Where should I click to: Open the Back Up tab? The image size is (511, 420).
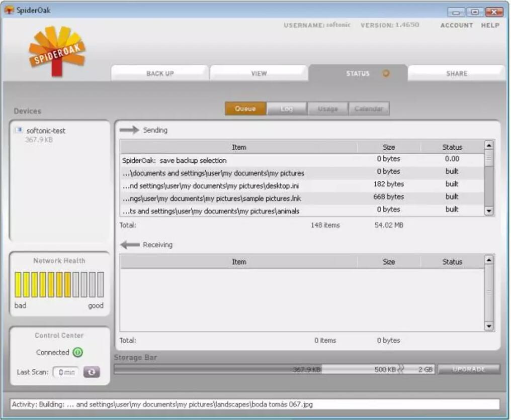[160, 73]
